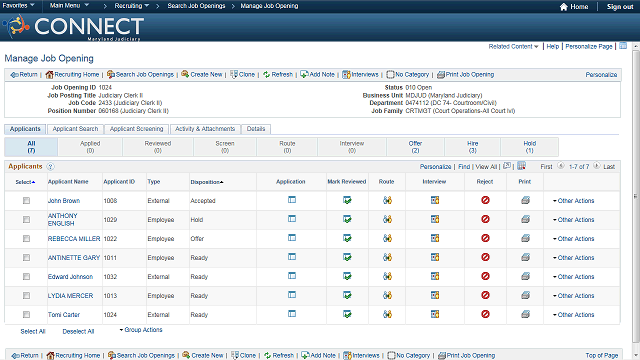Check LYDIA MERCER's row checkbox
The image size is (640, 360).
pos(27,296)
